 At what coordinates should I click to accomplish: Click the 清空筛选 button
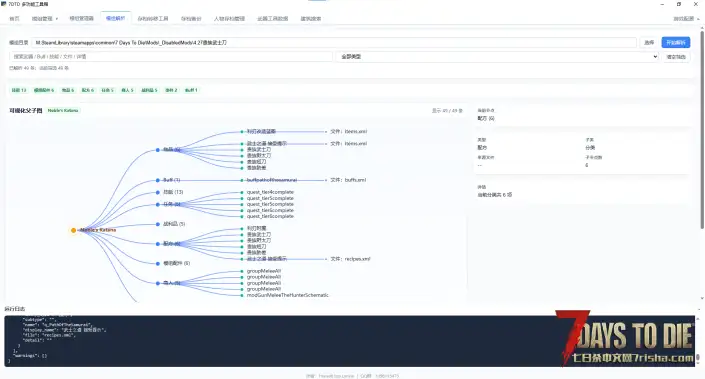(x=676, y=57)
